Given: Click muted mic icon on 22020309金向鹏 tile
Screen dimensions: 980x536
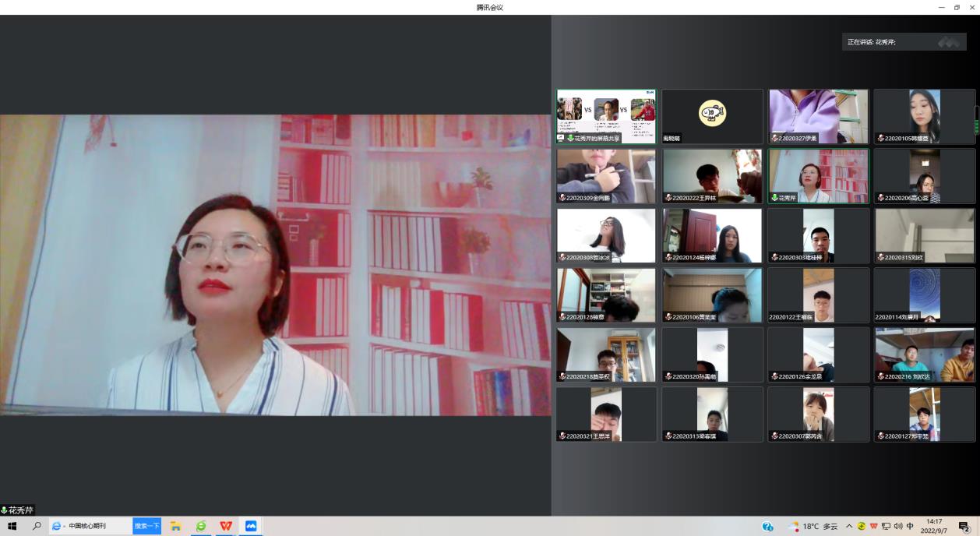Looking at the screenshot, I should 562,198.
